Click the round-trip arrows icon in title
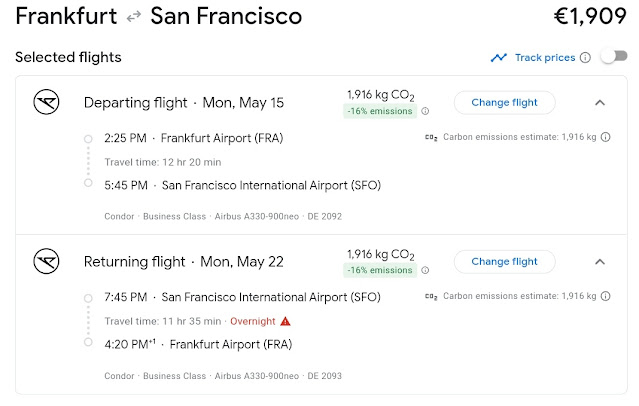Viewport: 639px width, 406px height. tap(134, 17)
